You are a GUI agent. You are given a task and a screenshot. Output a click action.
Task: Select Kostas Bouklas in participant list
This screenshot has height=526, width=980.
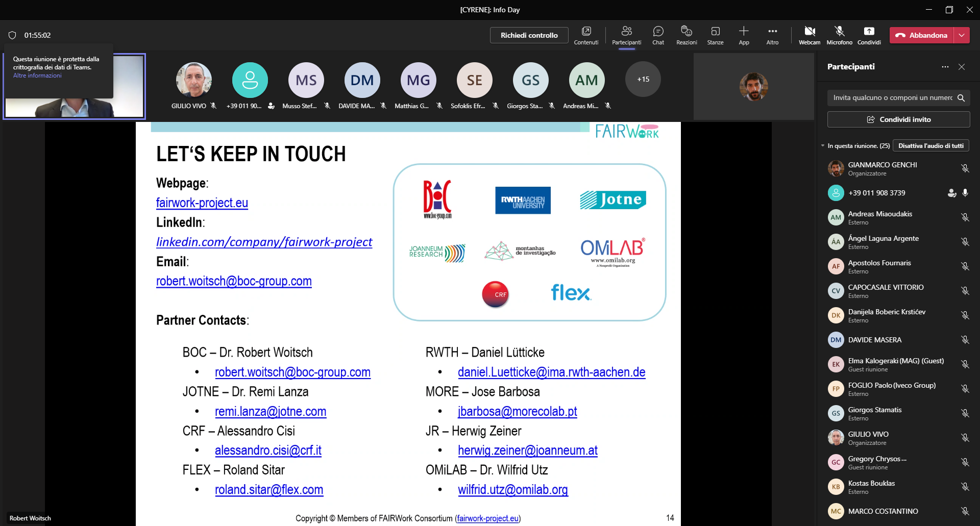click(x=898, y=487)
